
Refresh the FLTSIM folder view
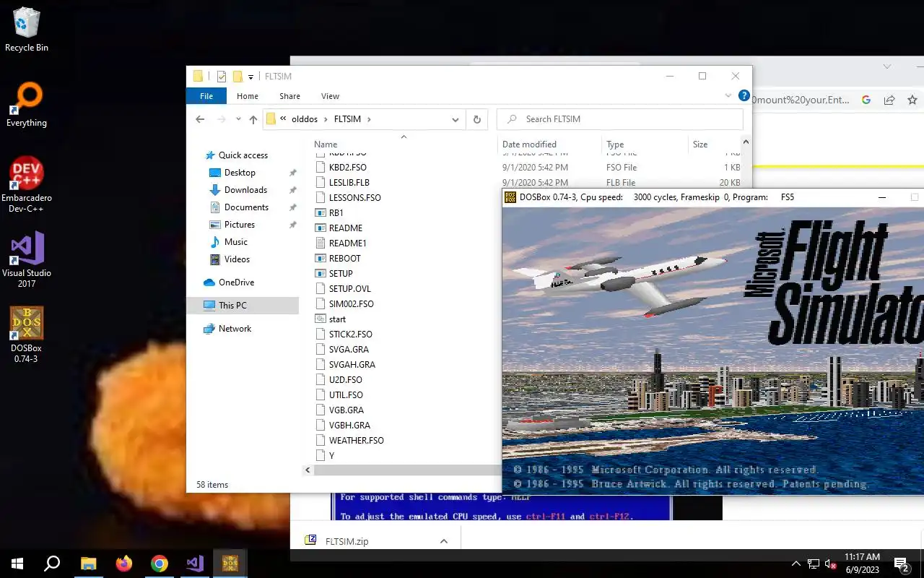476,119
